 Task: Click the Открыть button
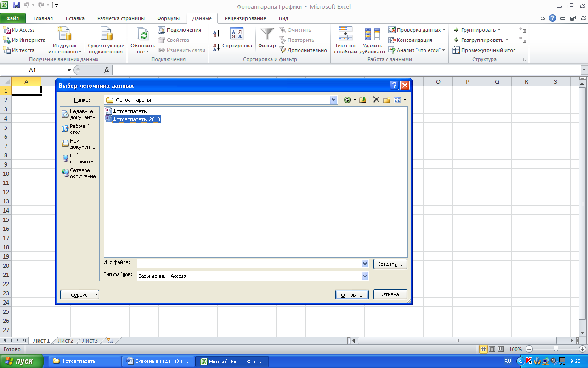pyautogui.click(x=352, y=295)
